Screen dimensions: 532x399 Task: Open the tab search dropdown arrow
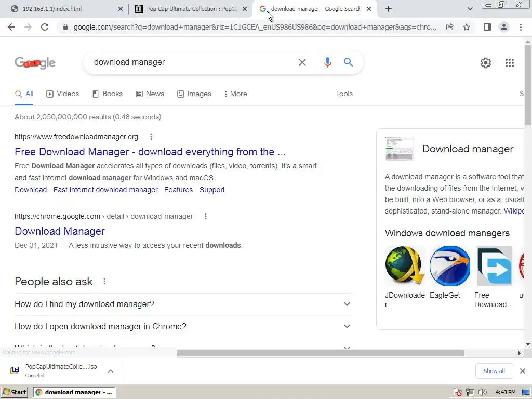470,9
